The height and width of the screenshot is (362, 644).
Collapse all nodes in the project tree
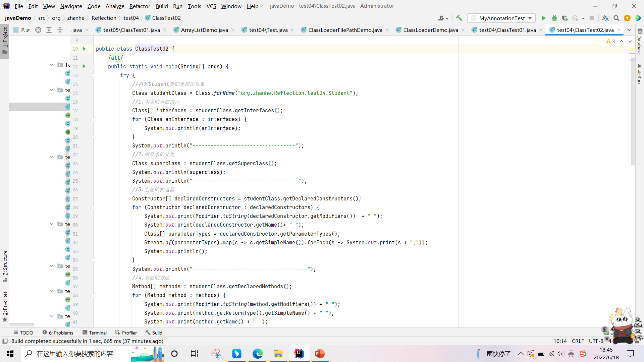(60, 30)
